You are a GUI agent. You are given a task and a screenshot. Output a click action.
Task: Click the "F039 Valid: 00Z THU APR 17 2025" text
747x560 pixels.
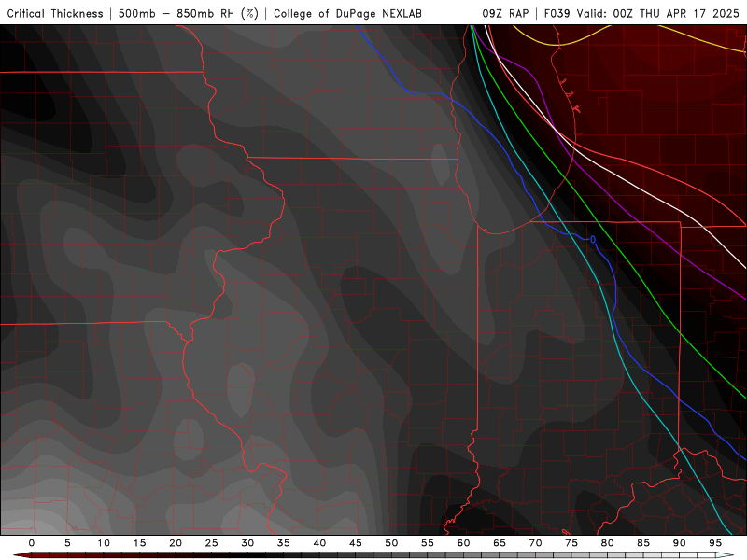coord(641,14)
